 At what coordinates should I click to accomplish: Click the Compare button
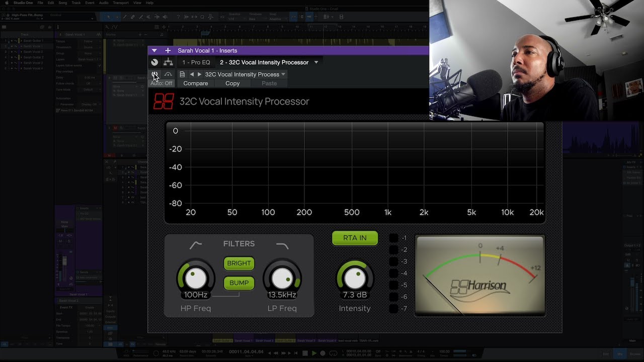click(196, 83)
